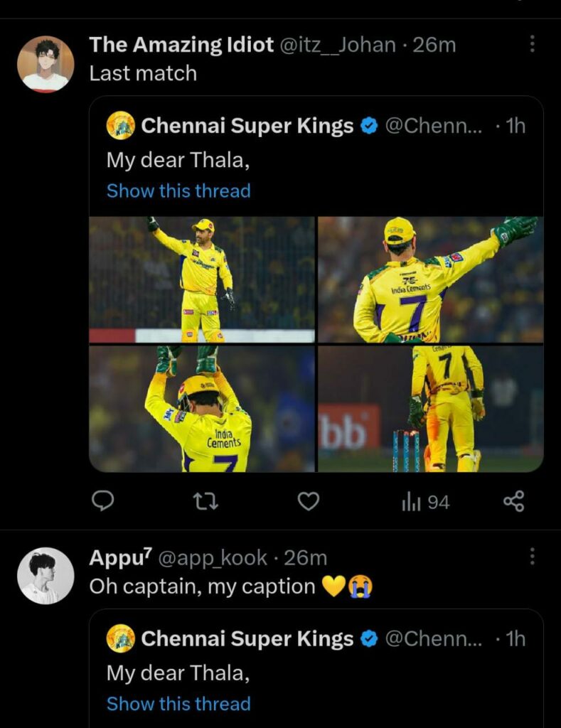This screenshot has width=561, height=728.
Task: Open bottom-right photo near the stumps
Action: pos(430,409)
